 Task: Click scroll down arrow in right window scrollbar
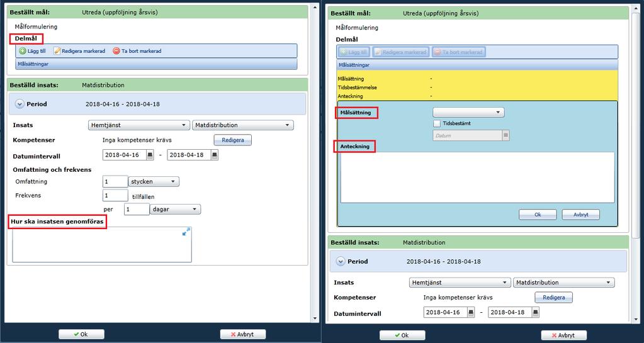pos(636,319)
